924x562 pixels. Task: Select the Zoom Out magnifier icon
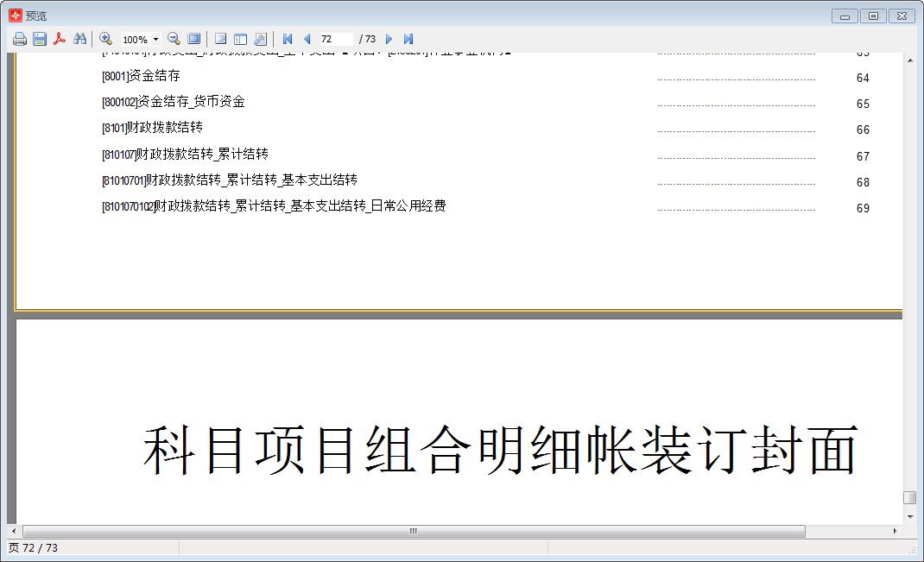(172, 39)
